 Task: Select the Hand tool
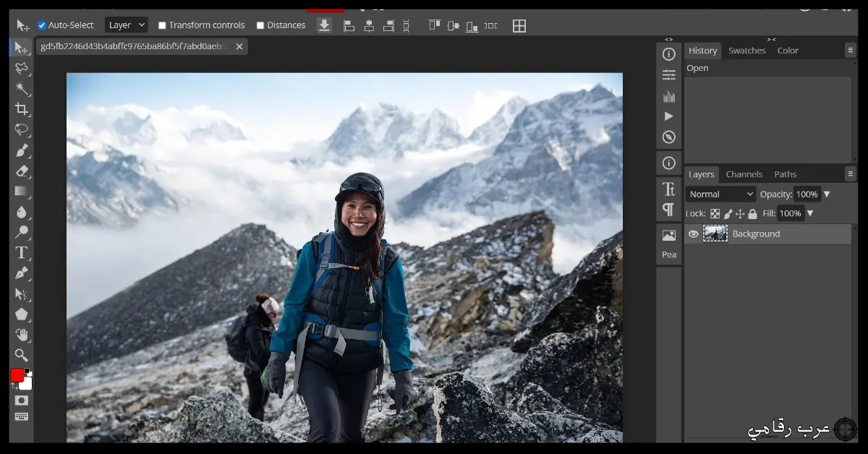[22, 334]
